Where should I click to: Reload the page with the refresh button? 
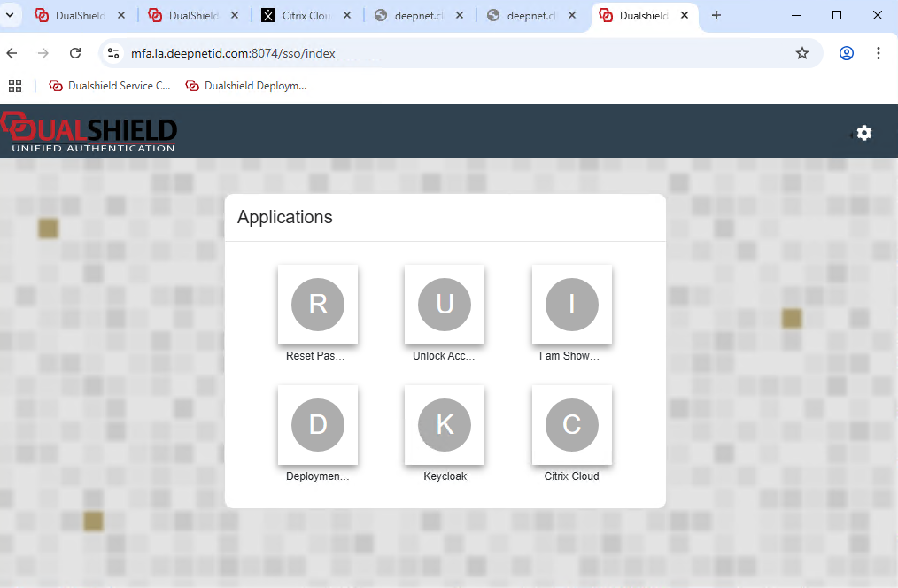pyautogui.click(x=75, y=53)
